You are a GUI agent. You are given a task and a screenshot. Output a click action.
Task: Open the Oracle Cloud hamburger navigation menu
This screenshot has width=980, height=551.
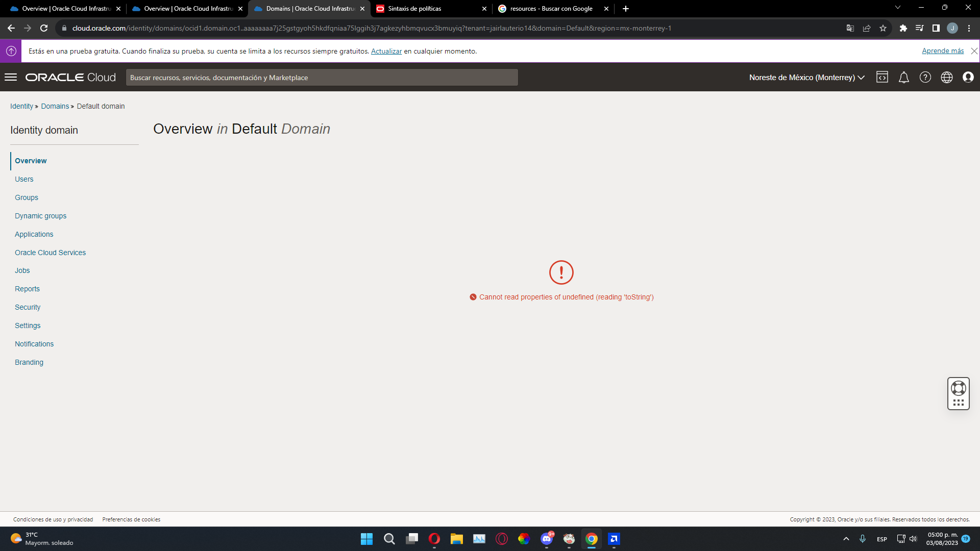pos(11,77)
